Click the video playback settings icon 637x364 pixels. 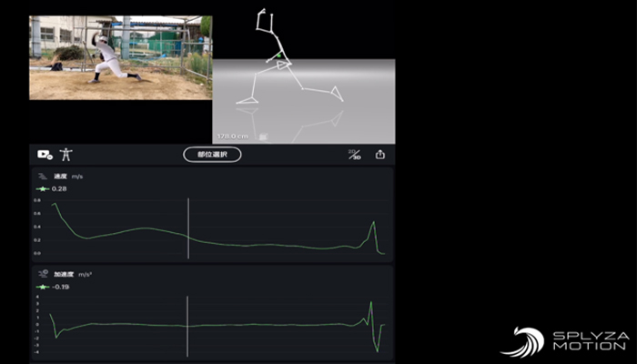point(45,155)
